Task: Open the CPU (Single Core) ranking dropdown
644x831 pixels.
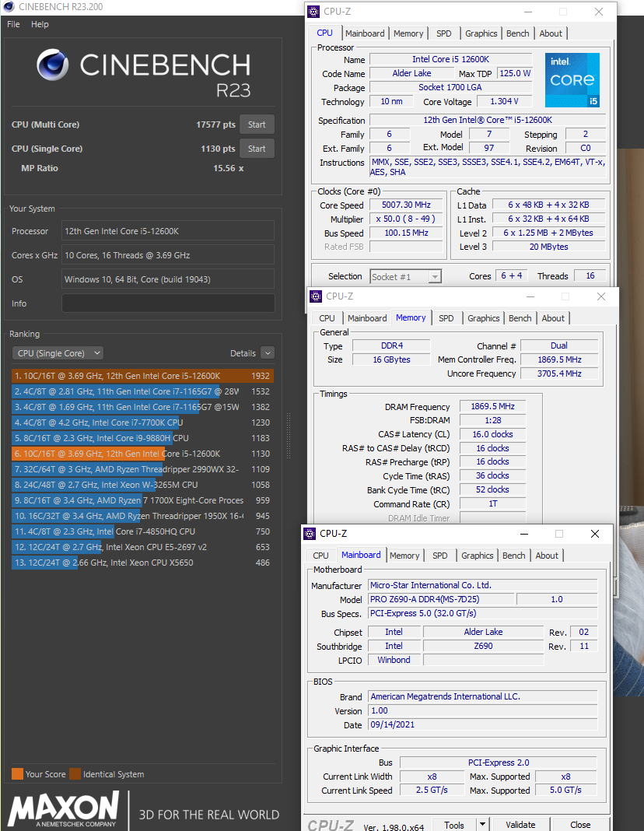Action: tap(58, 353)
